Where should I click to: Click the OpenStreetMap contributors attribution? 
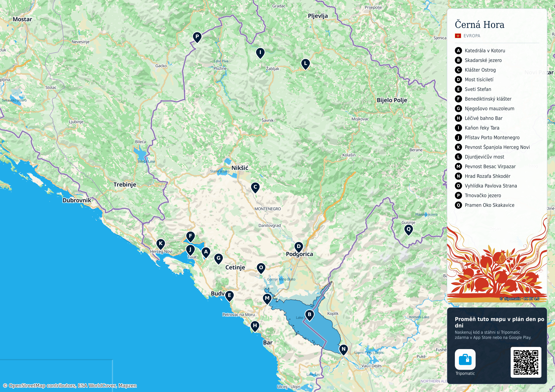click(70, 385)
